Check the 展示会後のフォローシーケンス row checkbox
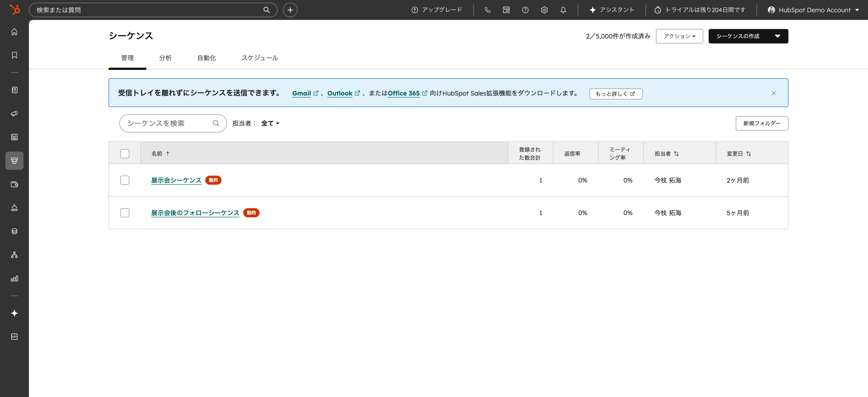The width and height of the screenshot is (868, 397). point(125,213)
